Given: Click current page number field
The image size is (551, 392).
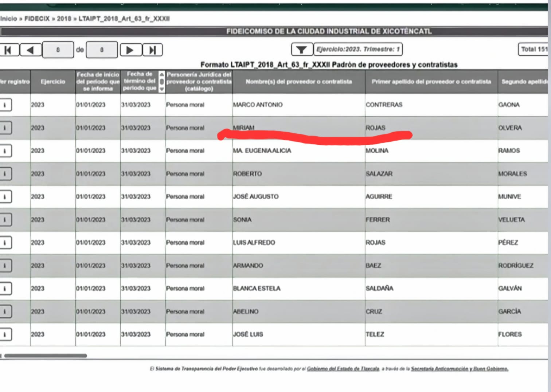Looking at the screenshot, I should pyautogui.click(x=58, y=50).
